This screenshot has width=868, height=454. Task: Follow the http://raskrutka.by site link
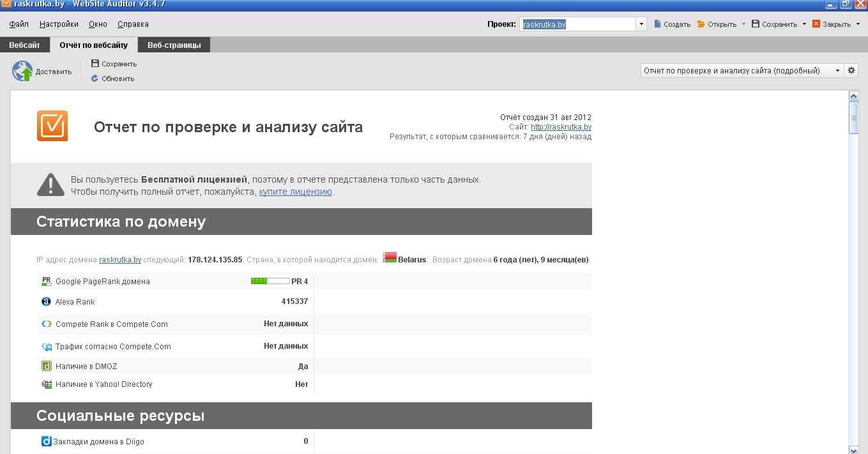561,127
